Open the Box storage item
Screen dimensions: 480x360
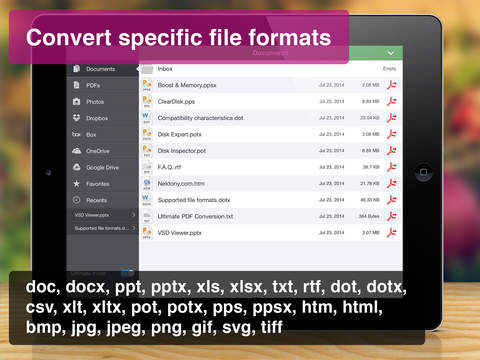pyautogui.click(x=103, y=135)
